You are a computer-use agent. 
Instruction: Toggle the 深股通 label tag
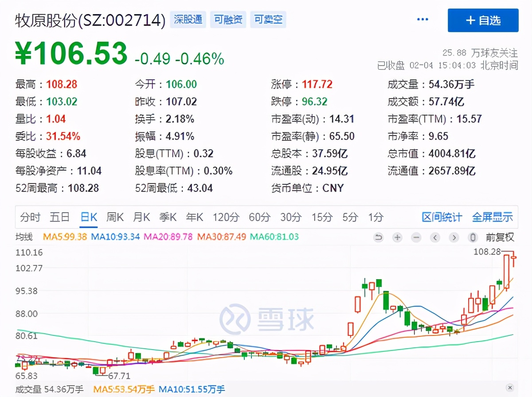tap(188, 19)
